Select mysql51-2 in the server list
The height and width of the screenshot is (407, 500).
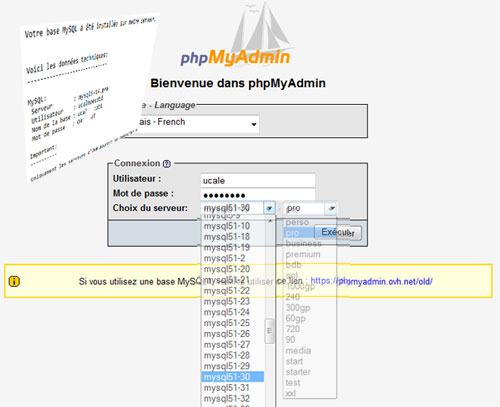pyautogui.click(x=233, y=258)
